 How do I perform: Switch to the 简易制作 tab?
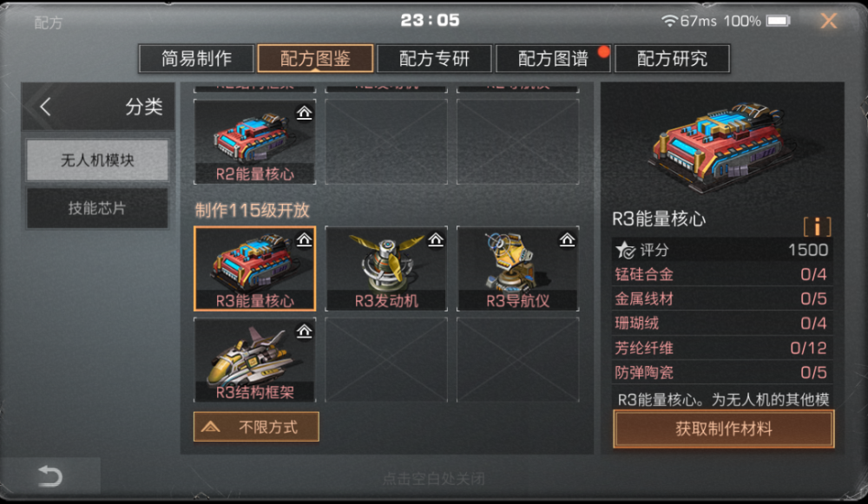[196, 59]
